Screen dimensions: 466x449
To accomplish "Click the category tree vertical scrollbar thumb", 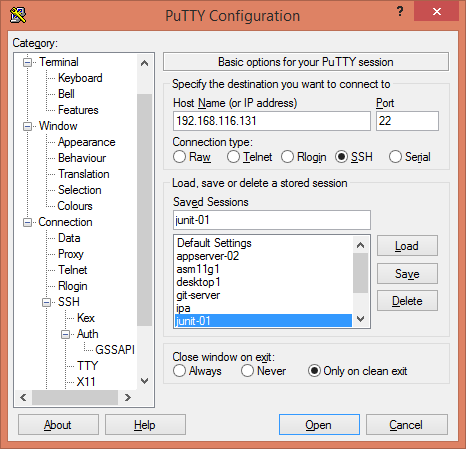I will [144, 210].
